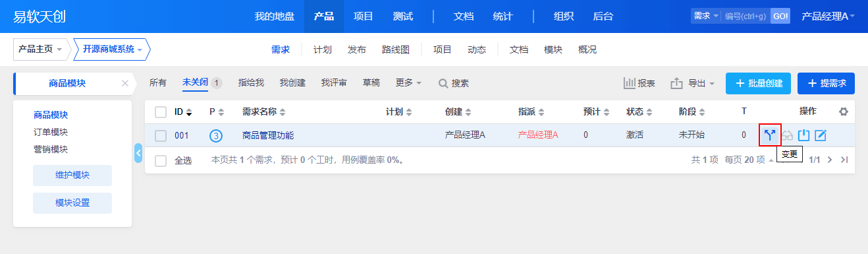Click the 变更 (change) icon for 商品管理功能
868x254 pixels.
click(770, 135)
